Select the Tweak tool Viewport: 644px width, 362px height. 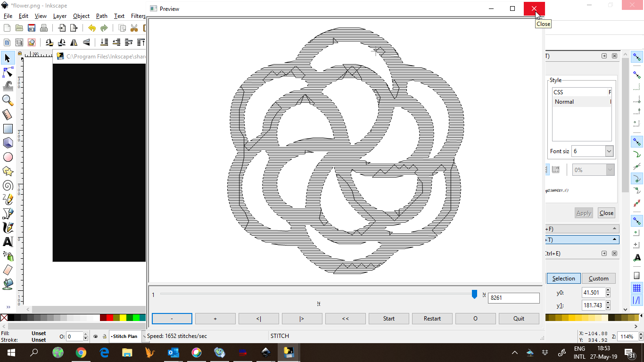click(8, 86)
